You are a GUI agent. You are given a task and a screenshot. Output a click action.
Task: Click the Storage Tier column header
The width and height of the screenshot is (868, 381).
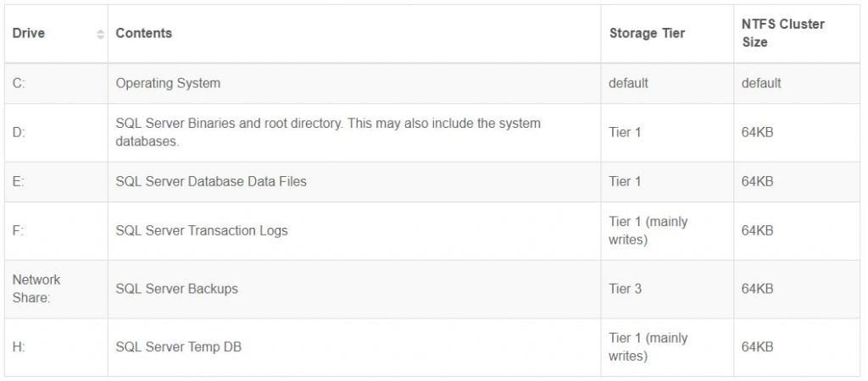click(x=647, y=33)
